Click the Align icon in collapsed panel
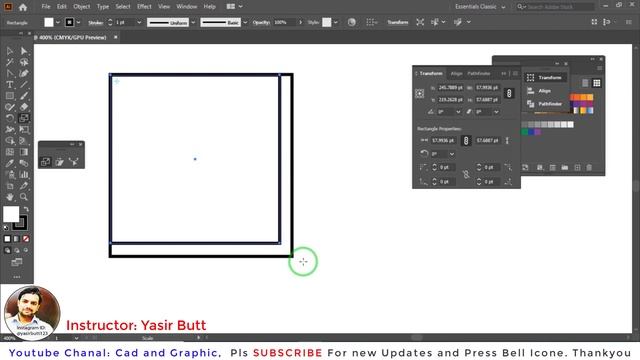 coord(530,91)
